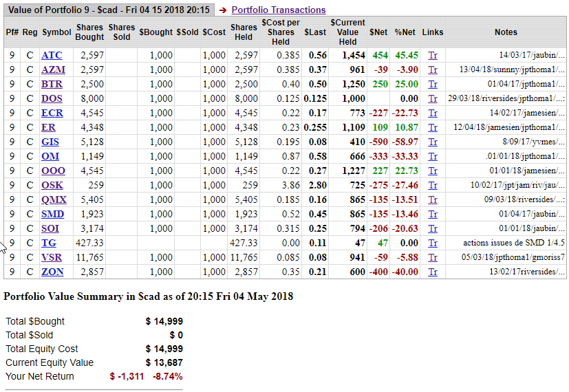Open the DOS symbol page
Screen dimensions: 569x392
52,98
